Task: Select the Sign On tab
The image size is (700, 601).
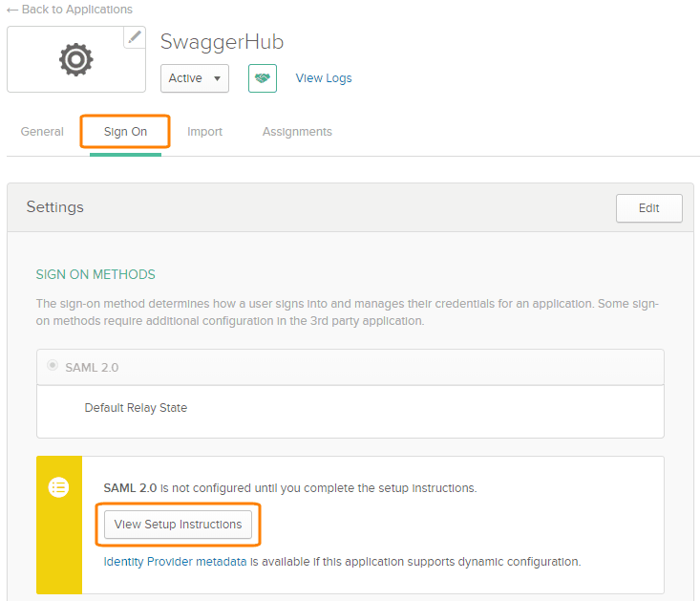Action: point(125,132)
